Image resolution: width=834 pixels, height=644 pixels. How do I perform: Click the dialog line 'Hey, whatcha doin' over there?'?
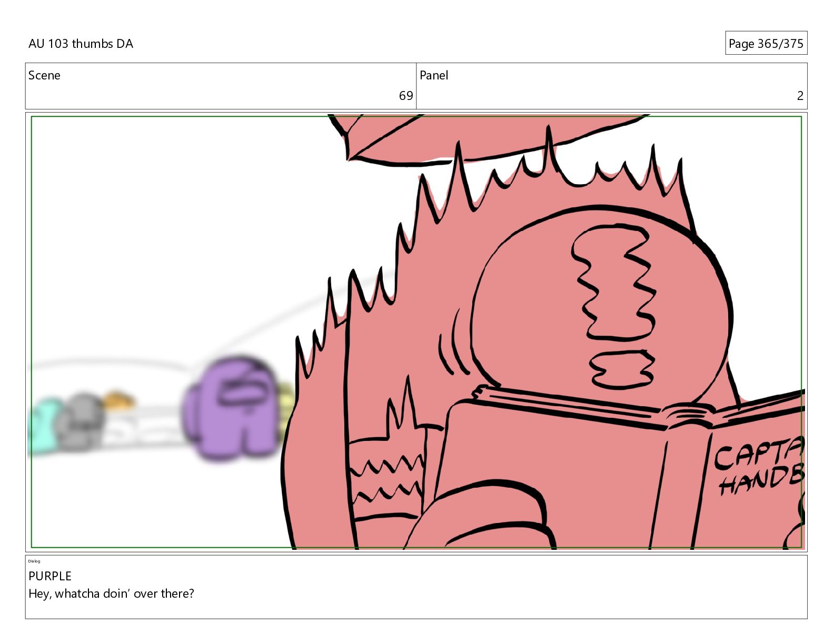[111, 593]
